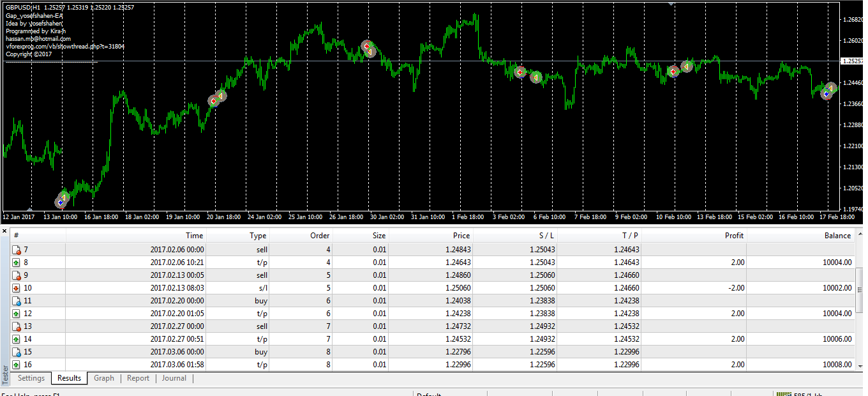Click the green take-profit icon on row 12
868x396 pixels.
(x=17, y=314)
